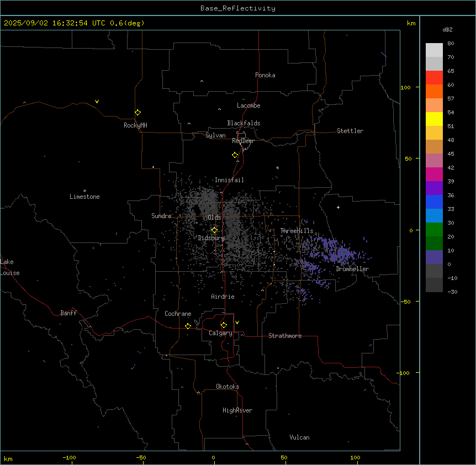Click the Lacombe city label
Screen dimensions: 476x465
coord(248,105)
